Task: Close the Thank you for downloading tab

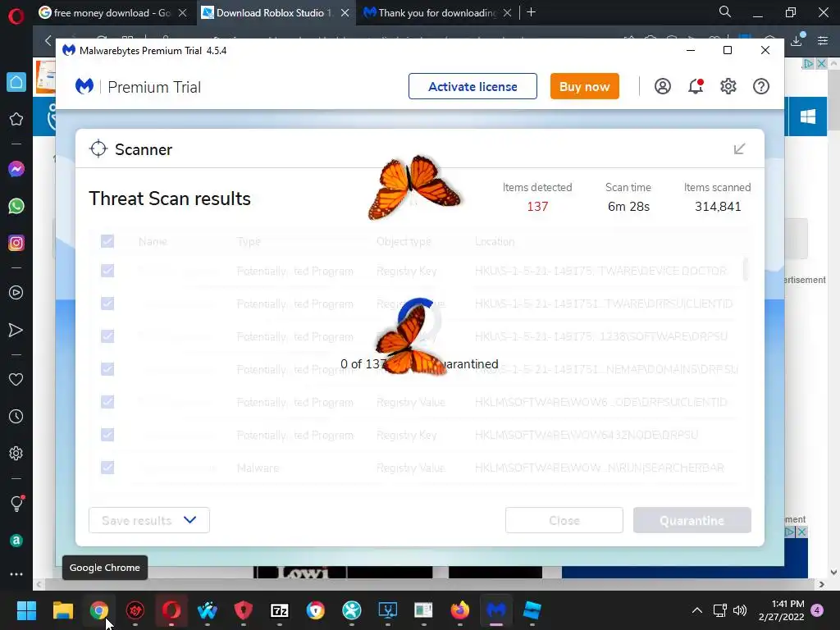Action: 507,13
